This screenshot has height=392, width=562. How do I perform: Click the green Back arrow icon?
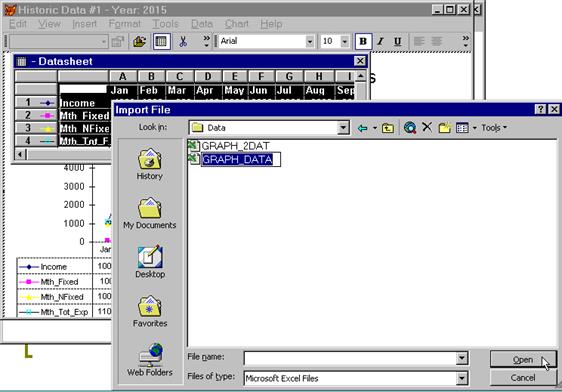(362, 128)
